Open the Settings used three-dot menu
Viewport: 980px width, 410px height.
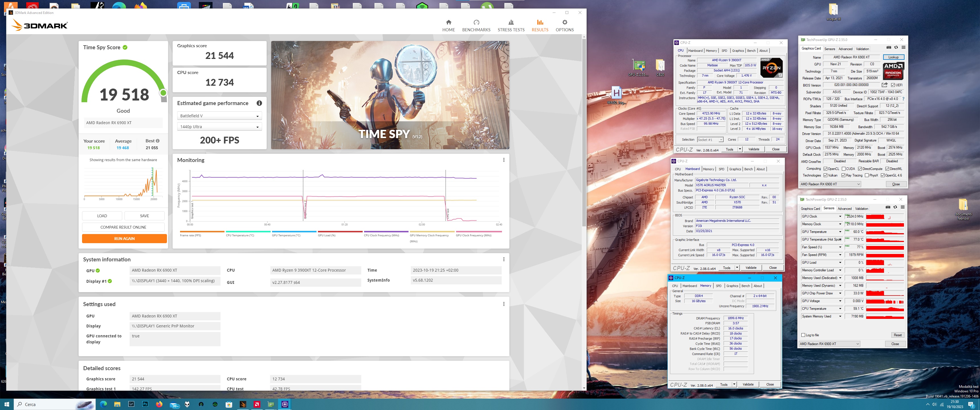click(503, 304)
